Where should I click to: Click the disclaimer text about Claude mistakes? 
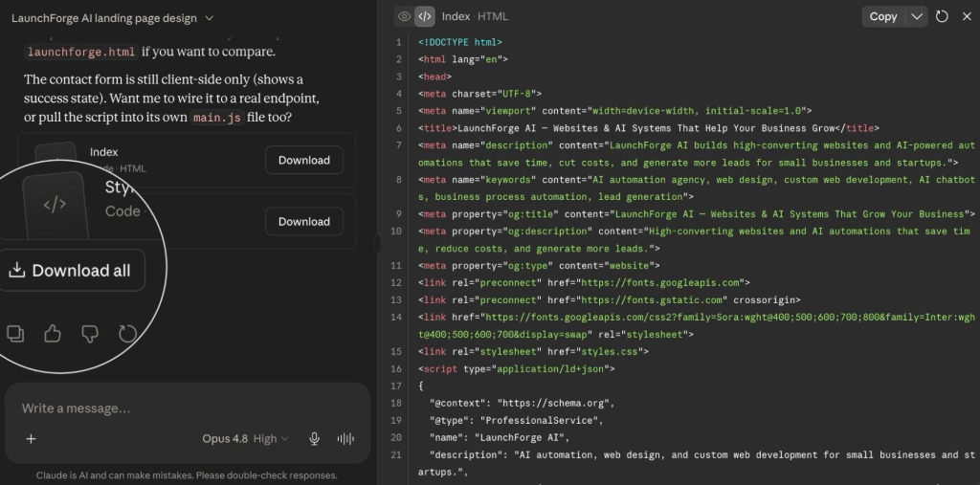click(x=187, y=475)
